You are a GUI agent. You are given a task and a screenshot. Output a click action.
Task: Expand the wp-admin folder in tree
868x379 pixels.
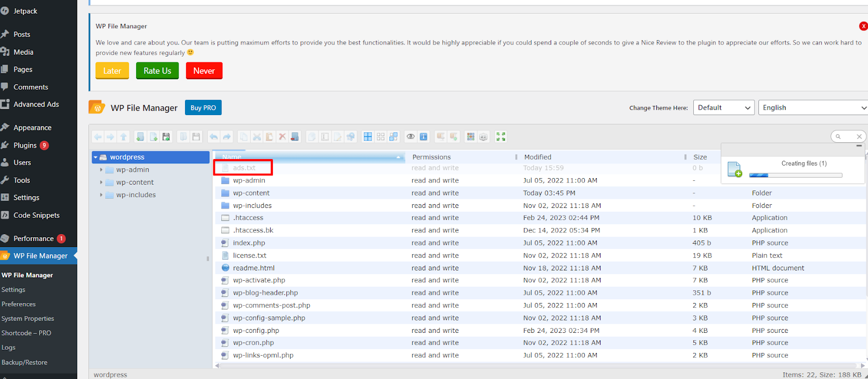point(101,170)
